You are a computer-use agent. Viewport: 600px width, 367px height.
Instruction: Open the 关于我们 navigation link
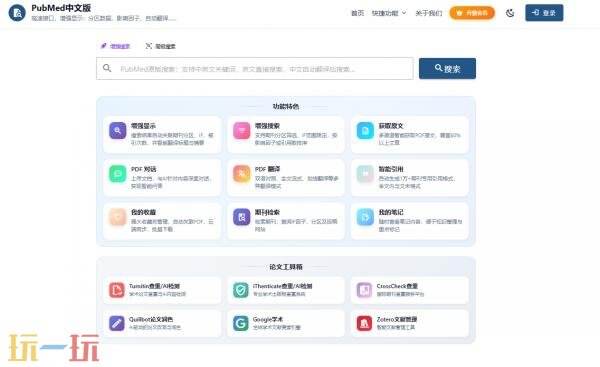(x=429, y=13)
